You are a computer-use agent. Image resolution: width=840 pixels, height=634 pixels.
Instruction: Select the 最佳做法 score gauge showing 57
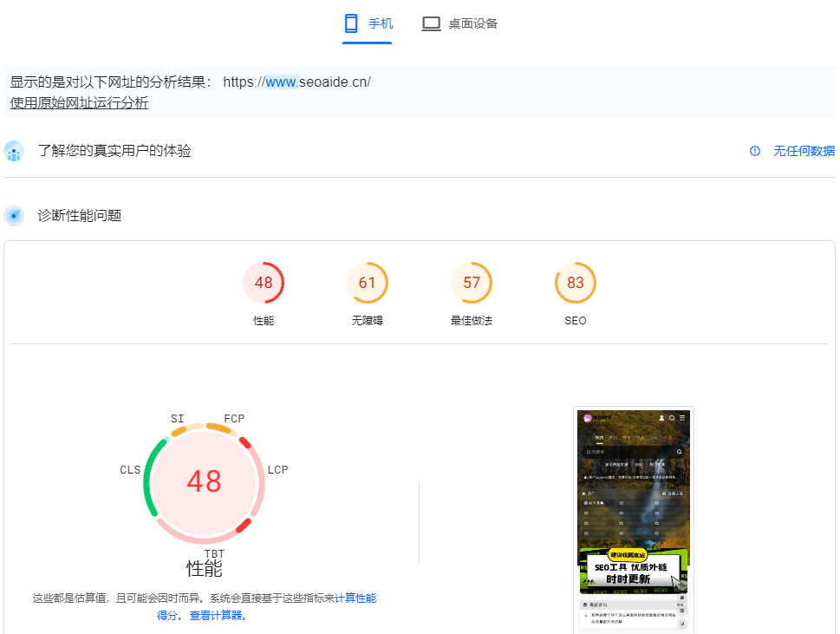pos(472,283)
